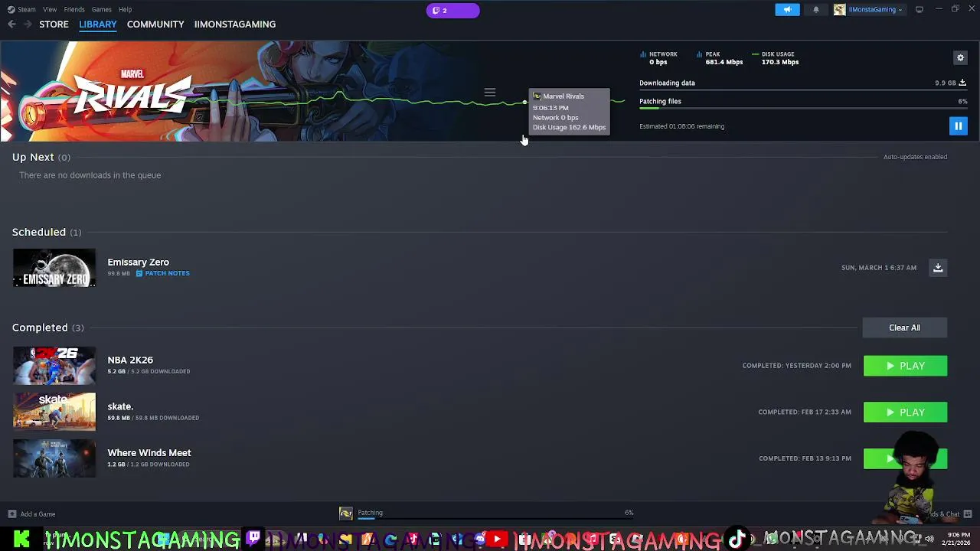Open Where Winds Meet thumbnail
The height and width of the screenshot is (551, 980).
tap(54, 458)
